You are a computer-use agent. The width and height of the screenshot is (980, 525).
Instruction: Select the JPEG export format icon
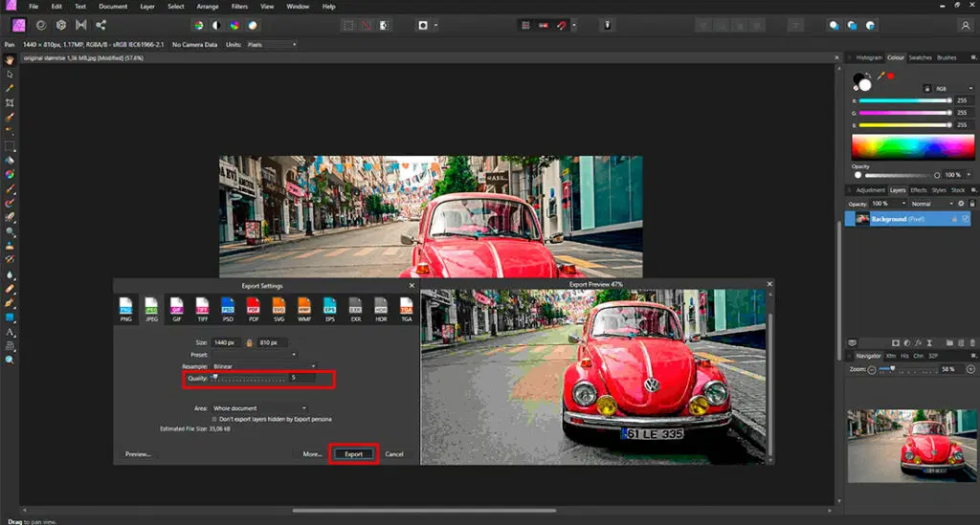(x=151, y=309)
